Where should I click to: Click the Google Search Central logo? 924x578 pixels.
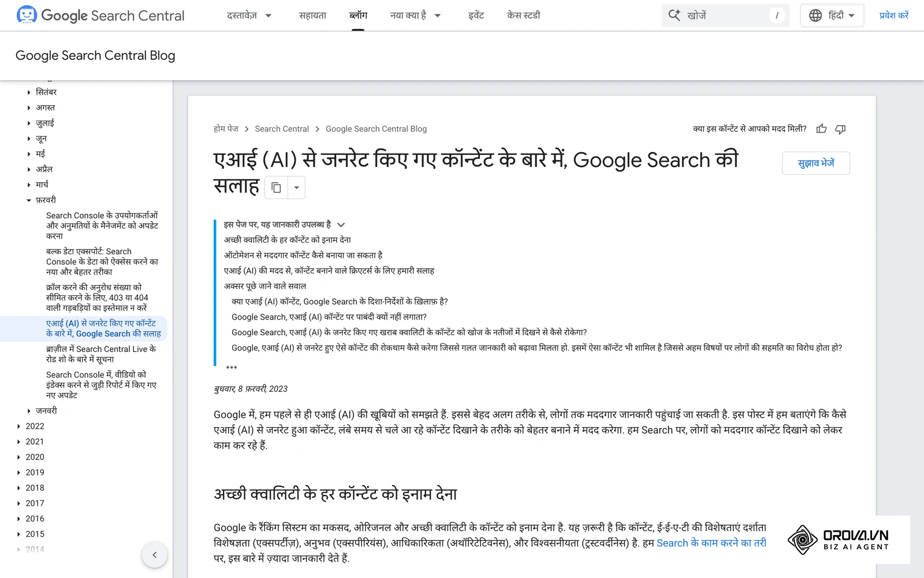coord(100,15)
